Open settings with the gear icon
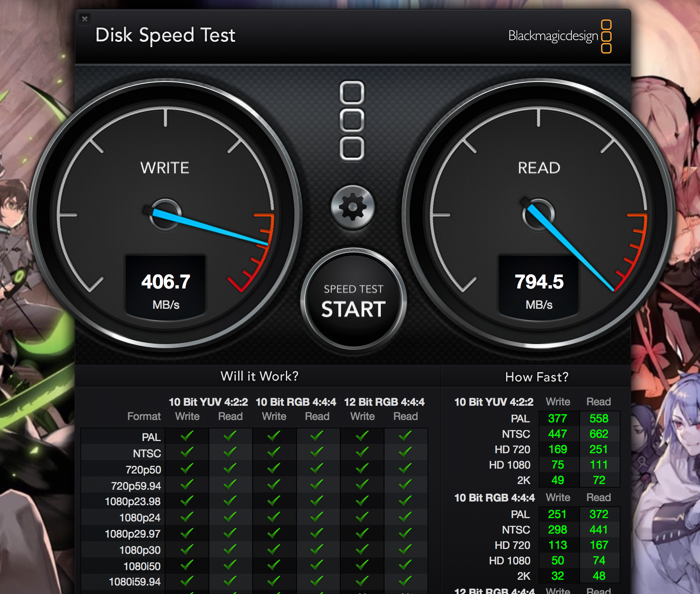The image size is (700, 594). click(x=352, y=207)
